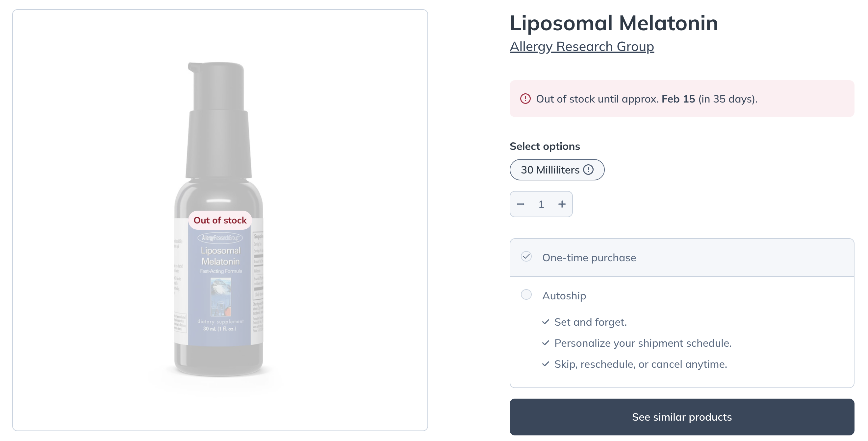868x441 pixels.
Task: Click the Feb 15 restock date text
Action: [678, 99]
